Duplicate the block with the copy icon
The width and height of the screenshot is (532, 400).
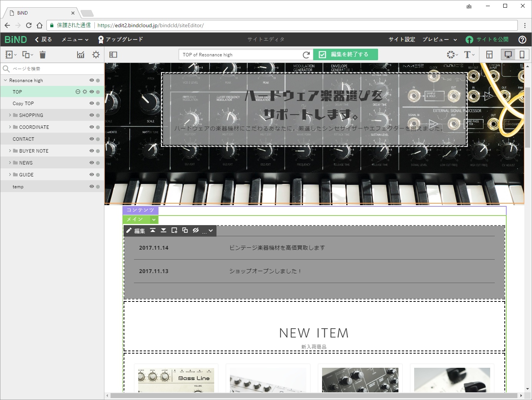tap(185, 230)
